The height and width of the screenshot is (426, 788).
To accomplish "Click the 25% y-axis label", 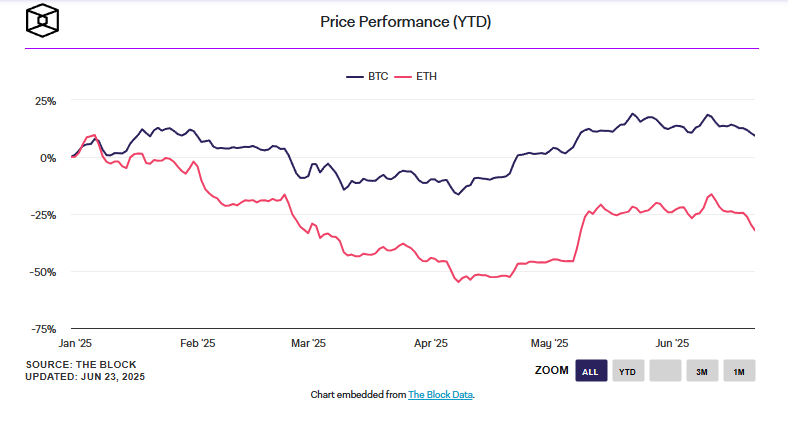I will 46,101.
